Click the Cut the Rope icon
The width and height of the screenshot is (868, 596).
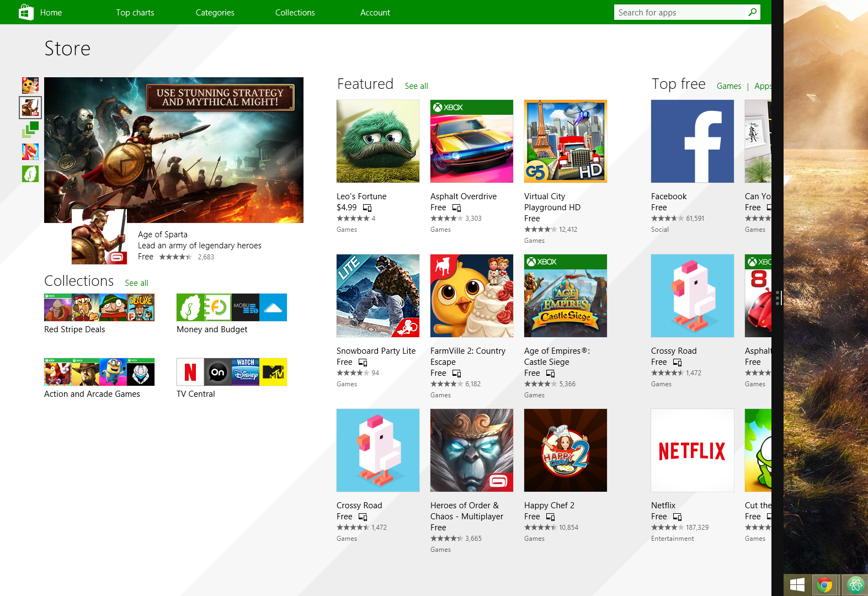(x=758, y=450)
